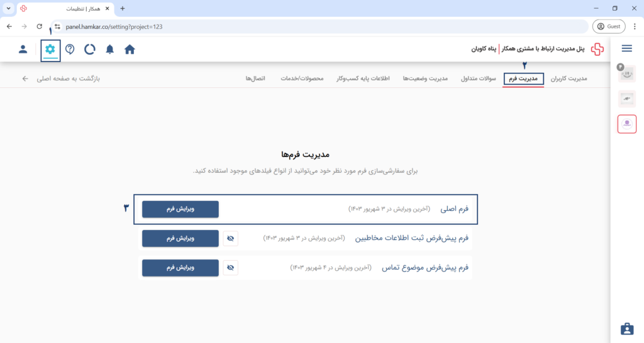The height and width of the screenshot is (343, 644).
Task: Go to the home icon
Action: point(130,49)
